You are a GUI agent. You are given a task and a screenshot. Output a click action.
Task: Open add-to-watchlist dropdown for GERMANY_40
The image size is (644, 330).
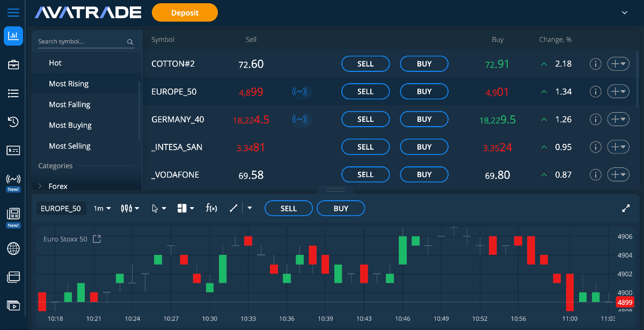618,119
